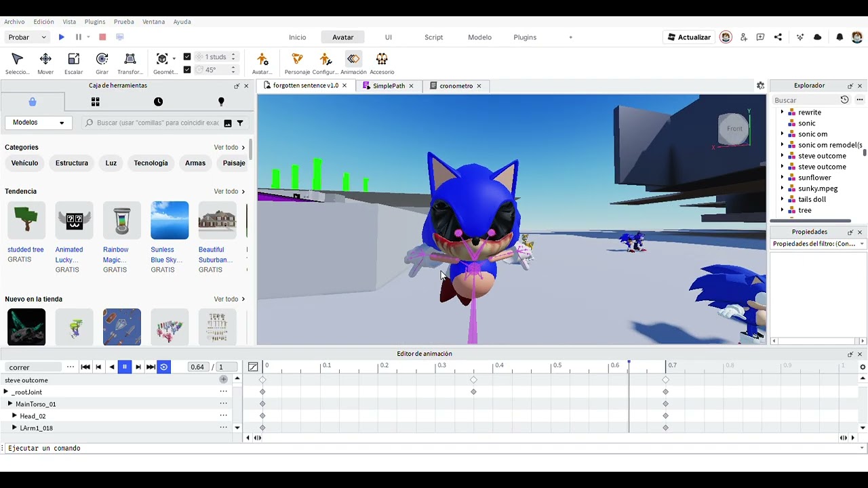Image resolution: width=868 pixels, height=488 pixels.
Task: Open the Configurar rig tool
Action: click(x=325, y=63)
